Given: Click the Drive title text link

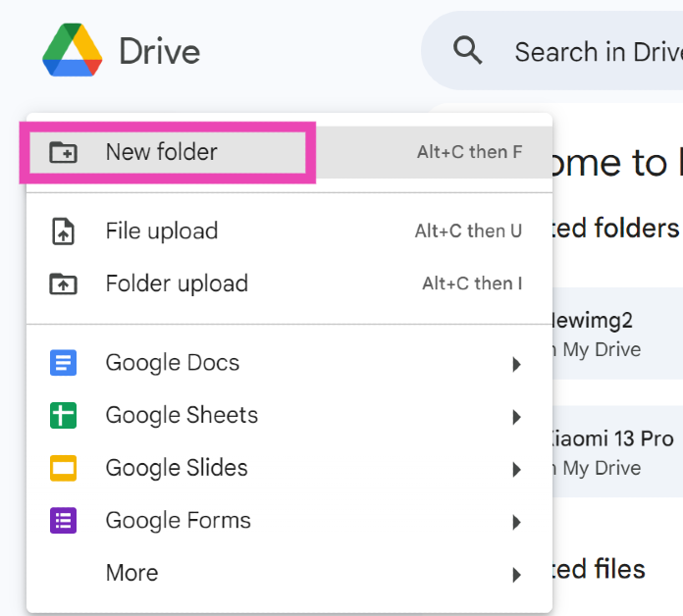Looking at the screenshot, I should click(159, 51).
